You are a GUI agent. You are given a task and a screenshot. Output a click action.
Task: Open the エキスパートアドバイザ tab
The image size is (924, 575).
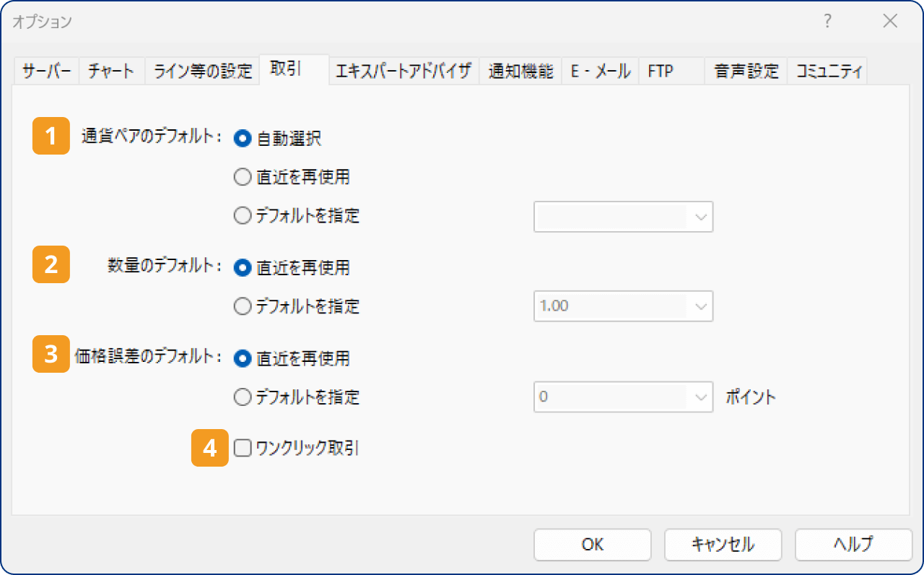pos(404,71)
